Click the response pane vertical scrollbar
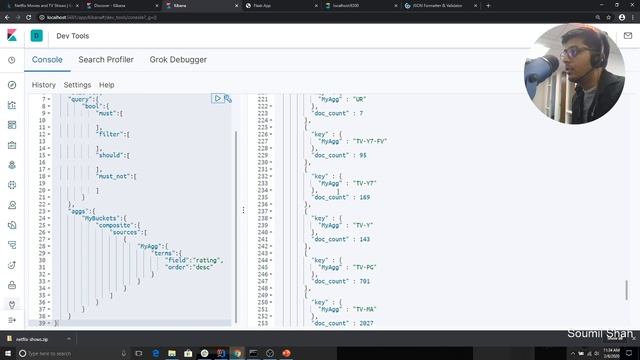The image size is (640, 360). pyautogui.click(x=627, y=290)
